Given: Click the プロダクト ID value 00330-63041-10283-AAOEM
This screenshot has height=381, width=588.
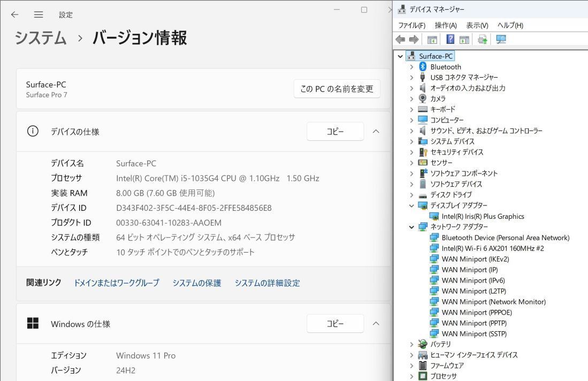Looking at the screenshot, I should (169, 223).
